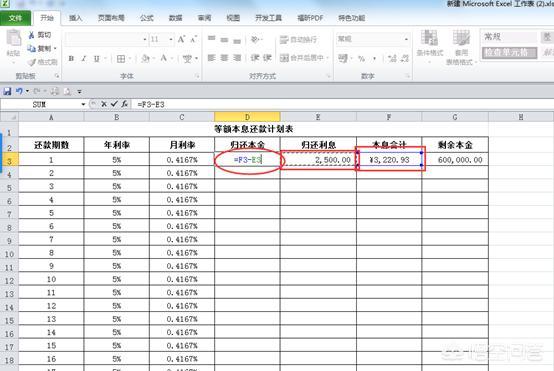This screenshot has height=371, width=554.
Task: Click the cell borders icon
Action: pos(121,59)
